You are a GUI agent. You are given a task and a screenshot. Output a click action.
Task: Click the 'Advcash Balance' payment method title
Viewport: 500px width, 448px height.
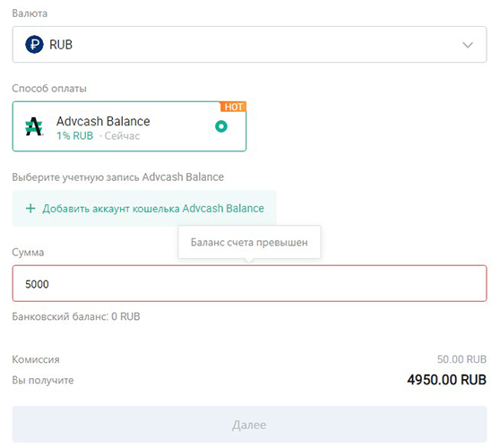click(x=103, y=121)
